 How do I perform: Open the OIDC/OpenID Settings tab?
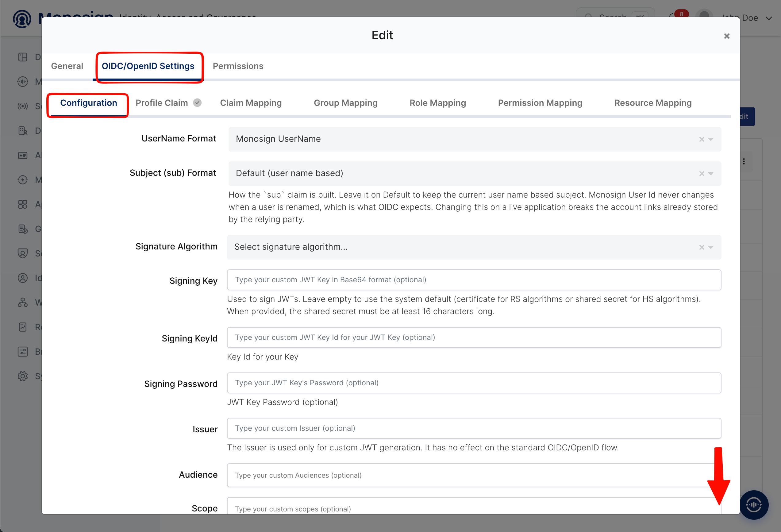pyautogui.click(x=148, y=66)
